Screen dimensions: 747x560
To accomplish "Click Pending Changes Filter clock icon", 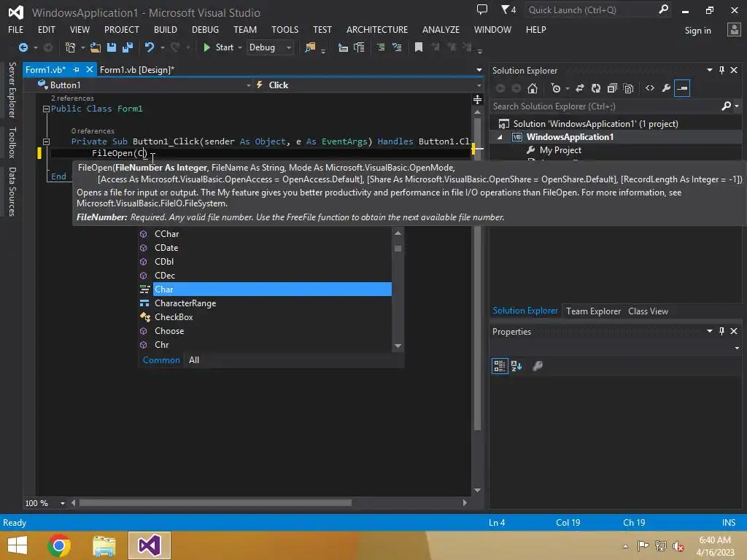I will [x=555, y=88].
